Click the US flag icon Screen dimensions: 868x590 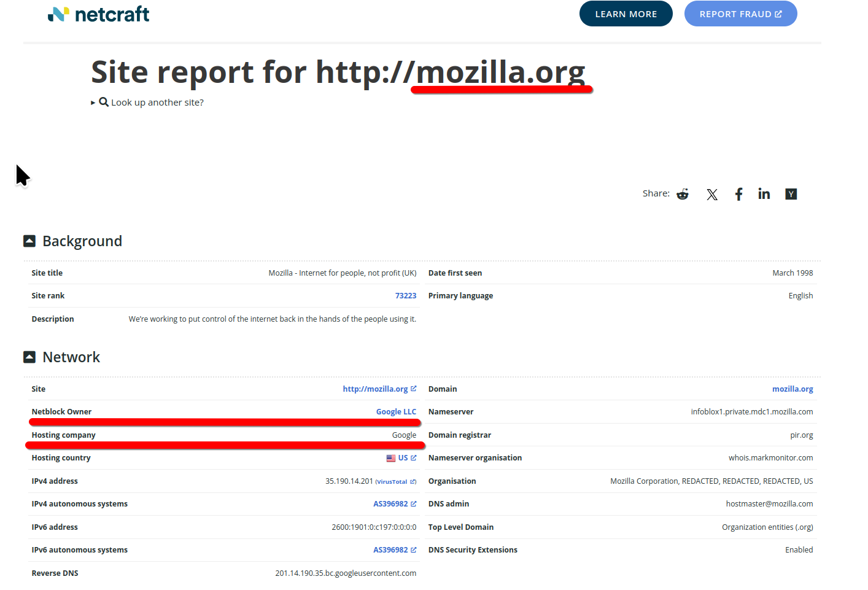coord(391,458)
